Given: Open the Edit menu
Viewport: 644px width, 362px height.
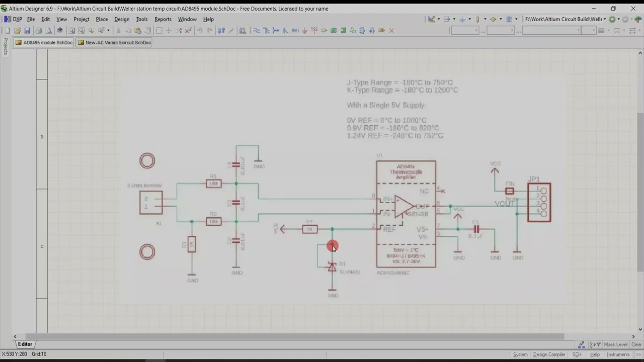Looking at the screenshot, I should (46, 19).
